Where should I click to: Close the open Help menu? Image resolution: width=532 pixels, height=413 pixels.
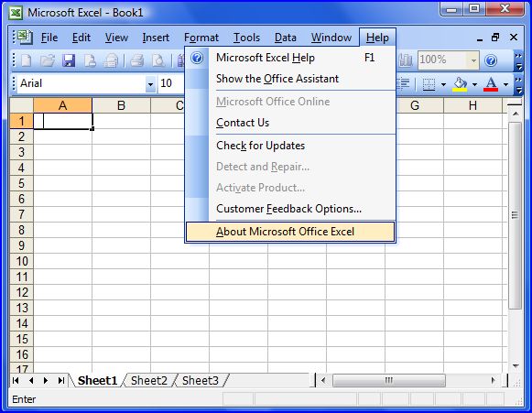click(377, 38)
